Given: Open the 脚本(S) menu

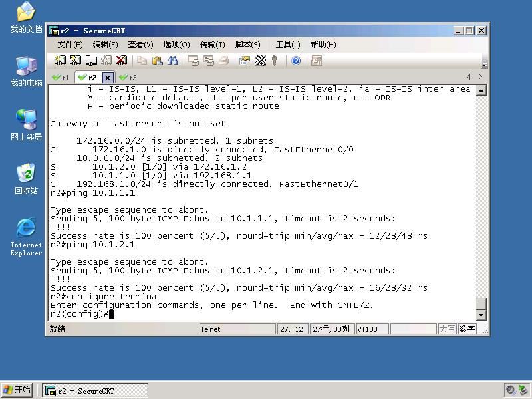Looking at the screenshot, I should 247,45.
